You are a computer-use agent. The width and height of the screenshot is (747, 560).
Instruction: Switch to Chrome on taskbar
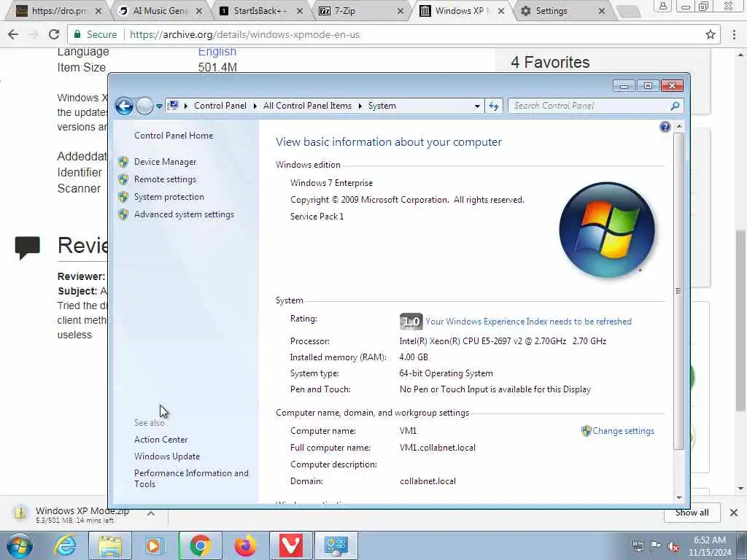coord(200,545)
